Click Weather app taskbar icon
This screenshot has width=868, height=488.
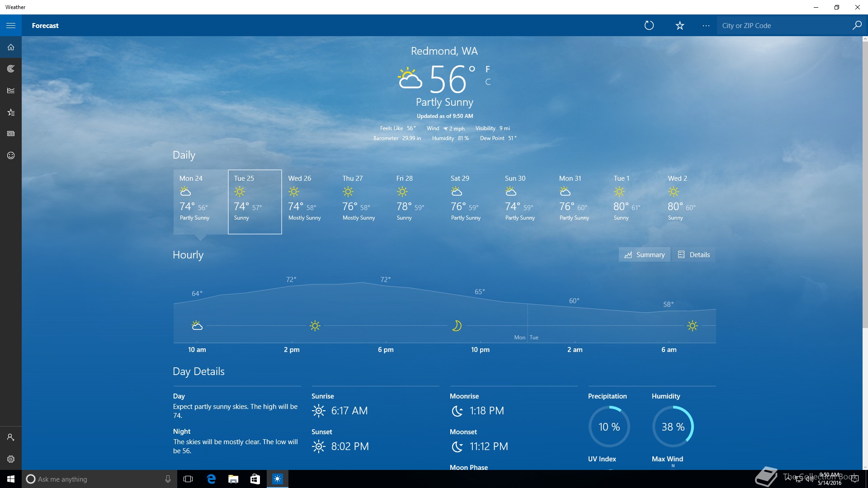278,479
